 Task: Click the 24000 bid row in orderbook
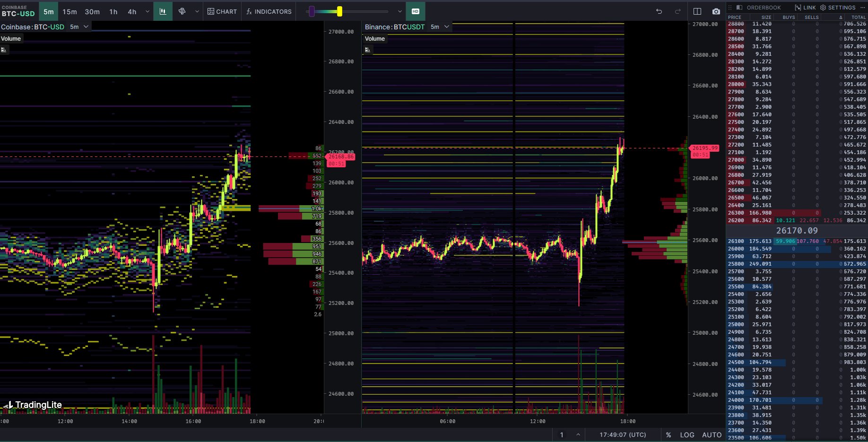tap(797, 400)
